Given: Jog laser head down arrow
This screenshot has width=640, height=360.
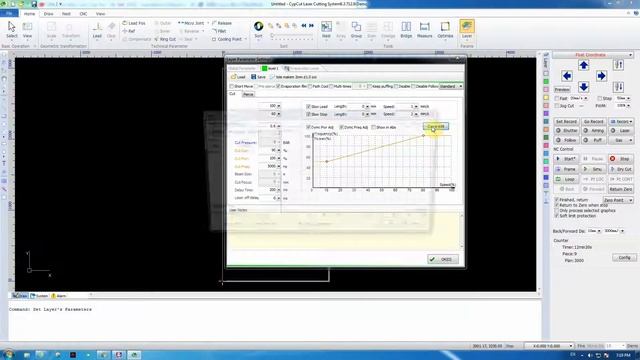Looking at the screenshot, I should pos(583,87).
